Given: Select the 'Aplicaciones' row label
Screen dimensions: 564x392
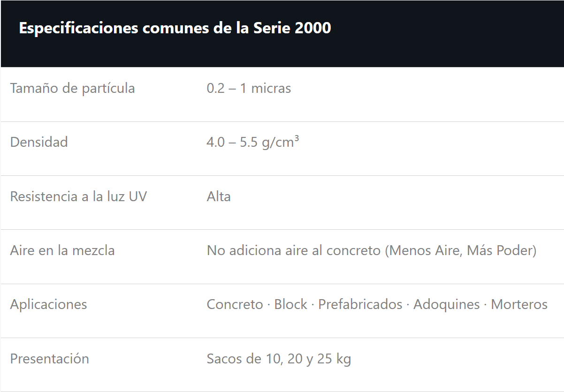Looking at the screenshot, I should coord(49,304).
